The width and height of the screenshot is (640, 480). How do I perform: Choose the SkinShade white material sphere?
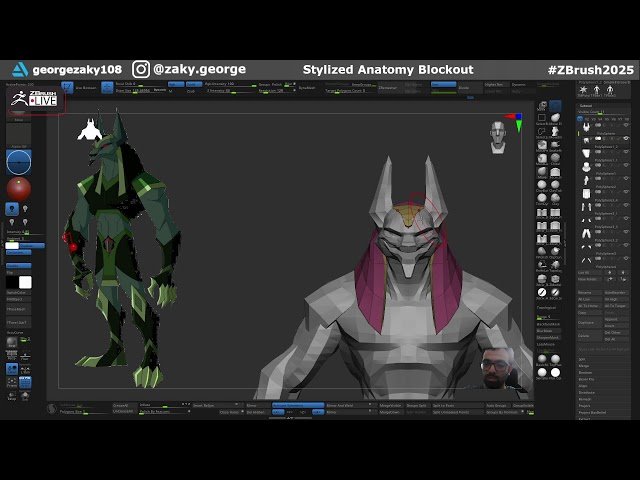tap(542, 372)
